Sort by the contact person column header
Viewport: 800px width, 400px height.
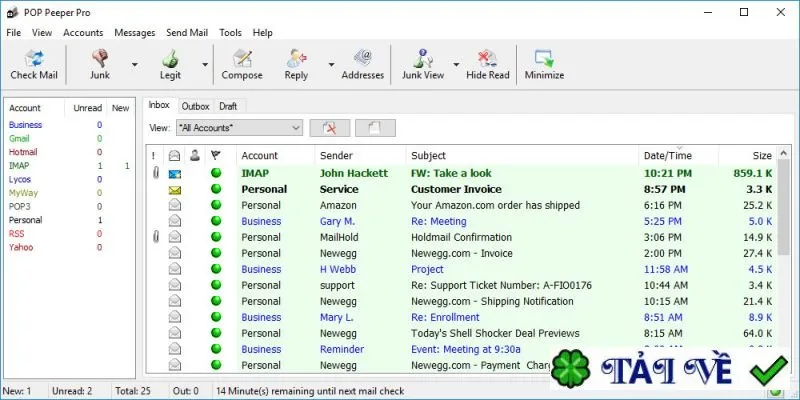tap(194, 155)
